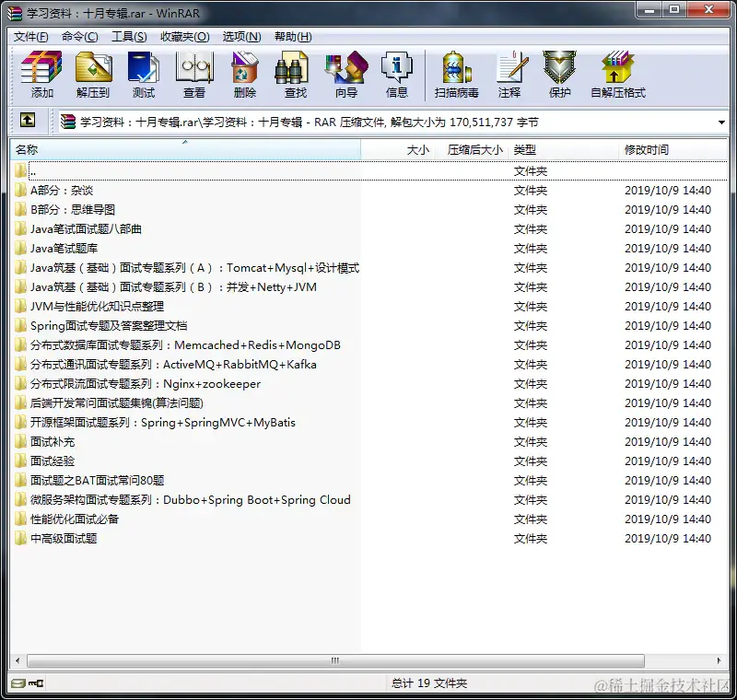Go up one folder level
This screenshot has height=700, width=737.
28,121
